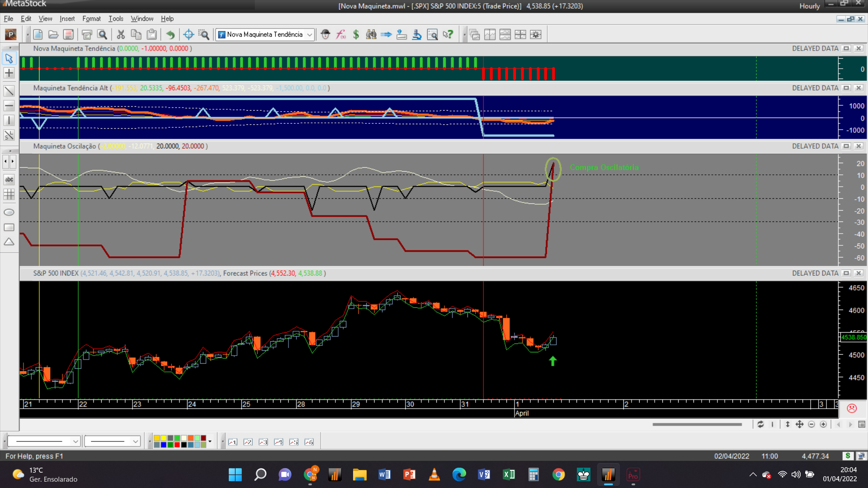Open The Explorer binoculars tool
This screenshot has width=868, height=488.
coord(371,34)
